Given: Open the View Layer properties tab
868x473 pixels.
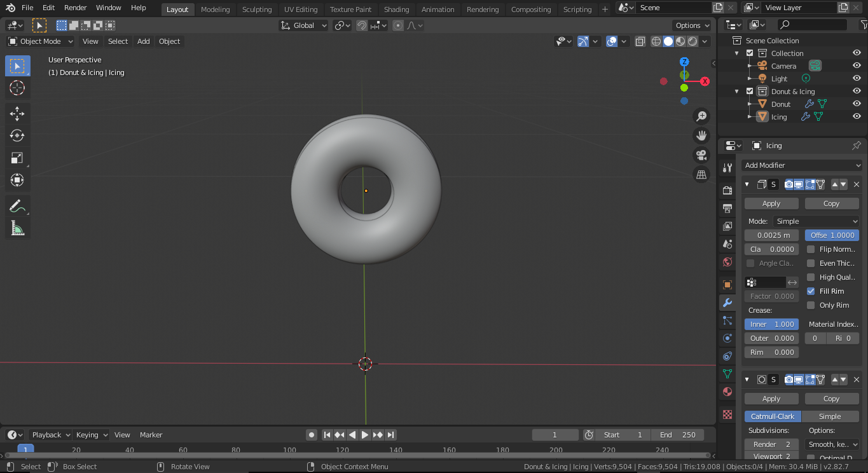Looking at the screenshot, I should pyautogui.click(x=728, y=226).
